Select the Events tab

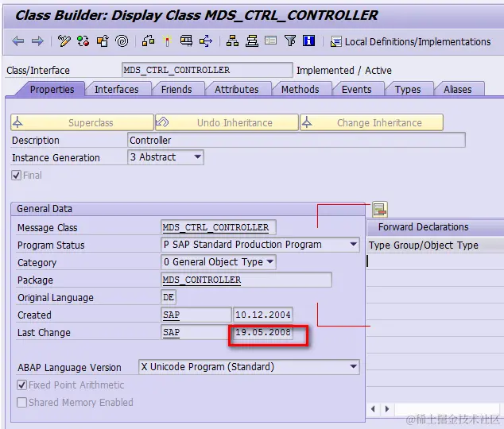pyautogui.click(x=356, y=89)
